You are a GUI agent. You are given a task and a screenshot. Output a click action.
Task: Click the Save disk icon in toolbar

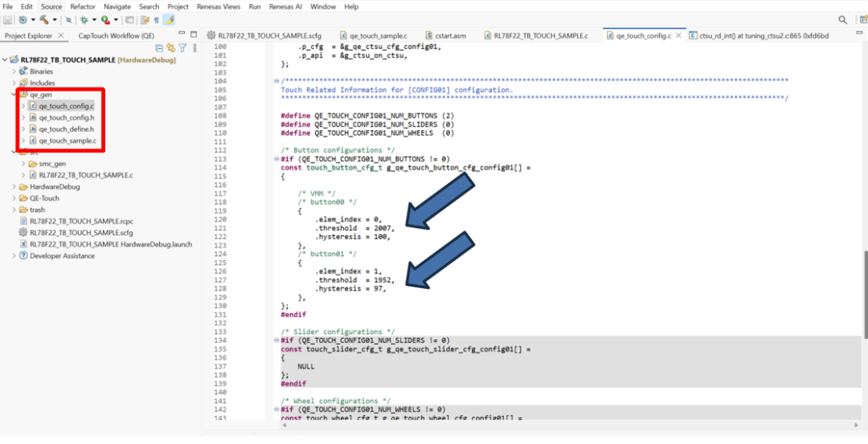coord(7,19)
